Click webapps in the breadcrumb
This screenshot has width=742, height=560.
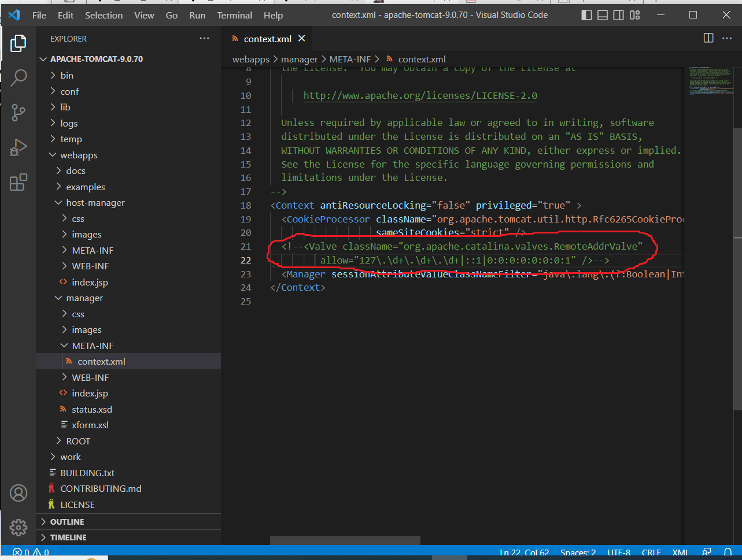pos(251,59)
